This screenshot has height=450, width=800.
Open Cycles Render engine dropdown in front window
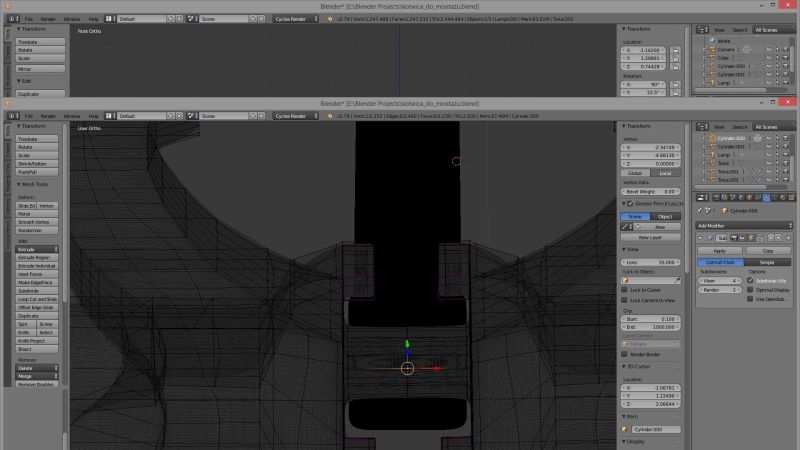pyautogui.click(x=295, y=116)
